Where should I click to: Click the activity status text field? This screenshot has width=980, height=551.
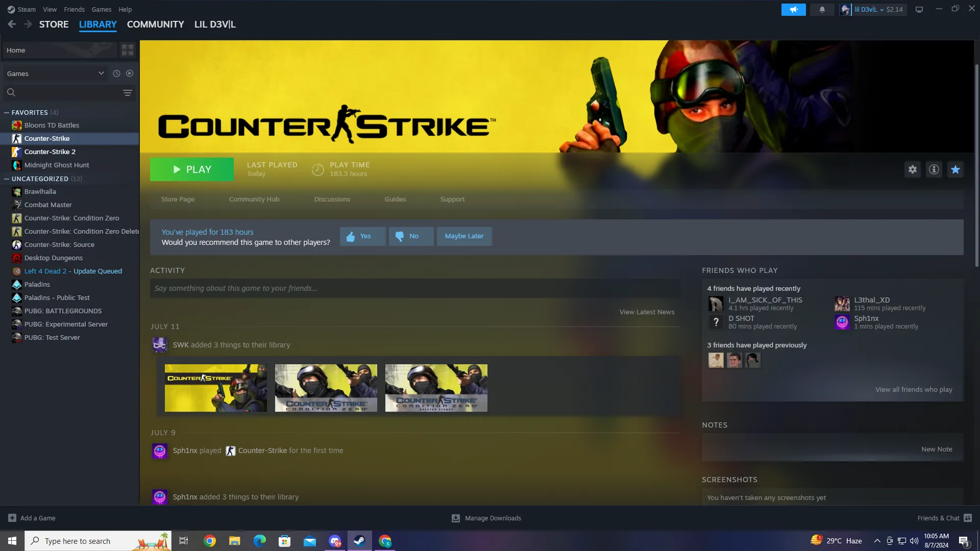click(414, 288)
